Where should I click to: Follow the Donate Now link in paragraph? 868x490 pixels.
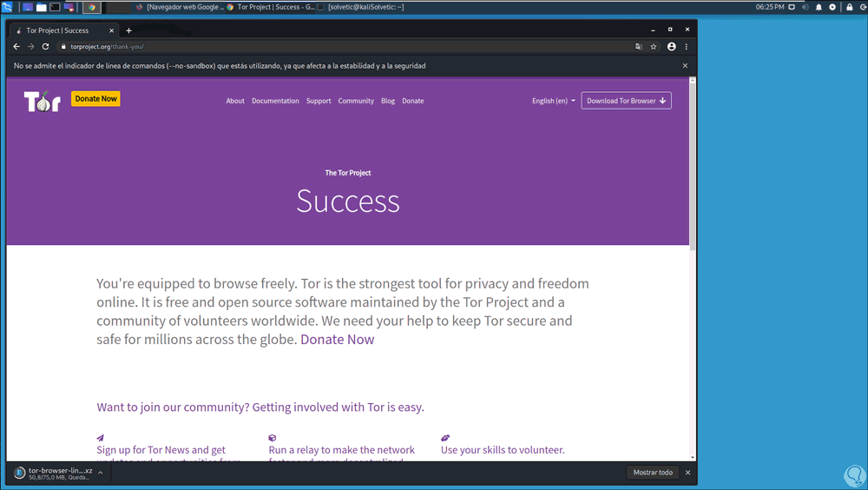coord(337,339)
